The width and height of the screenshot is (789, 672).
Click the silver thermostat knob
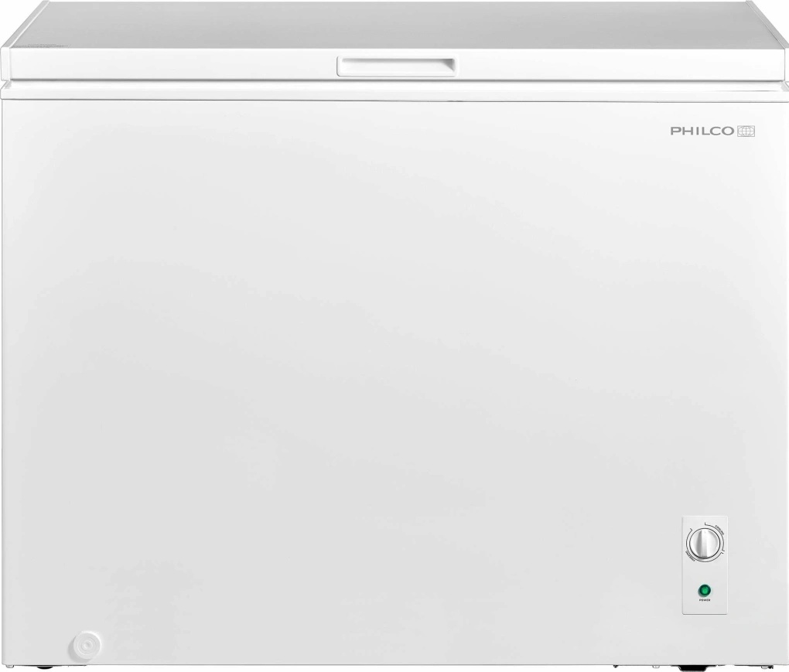pos(705,544)
